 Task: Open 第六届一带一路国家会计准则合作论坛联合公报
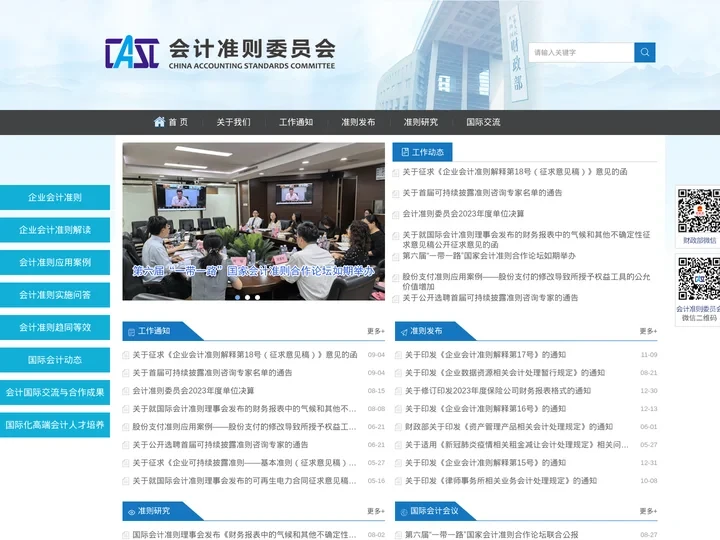[x=492, y=535]
